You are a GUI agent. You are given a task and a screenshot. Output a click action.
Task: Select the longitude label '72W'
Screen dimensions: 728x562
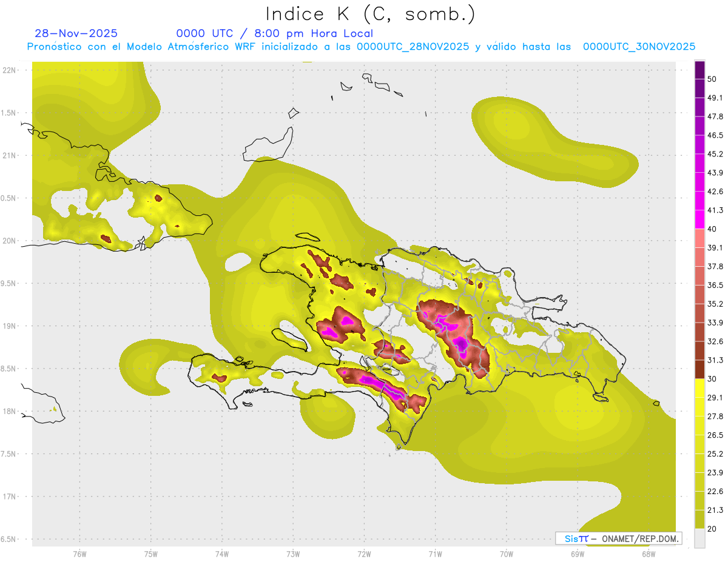364,554
